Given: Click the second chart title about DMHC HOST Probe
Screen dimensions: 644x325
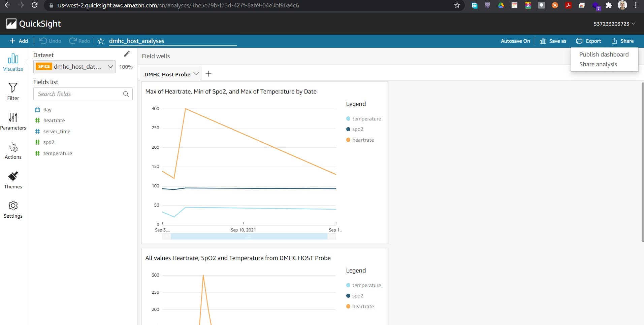Looking at the screenshot, I should (238, 258).
